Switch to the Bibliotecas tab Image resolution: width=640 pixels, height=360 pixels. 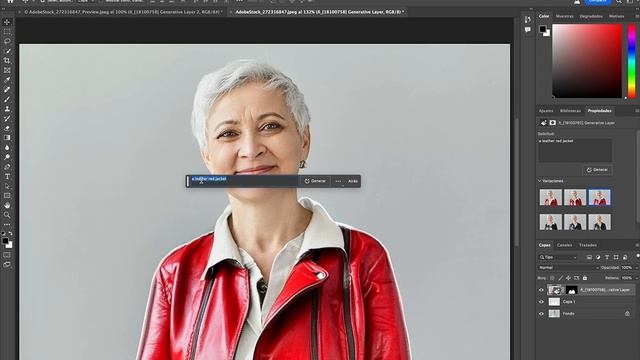570,111
